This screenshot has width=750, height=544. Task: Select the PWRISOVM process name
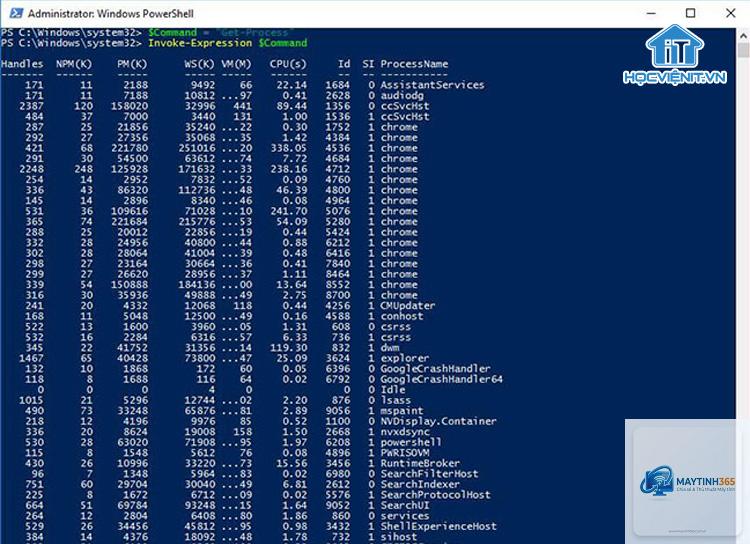point(405,453)
